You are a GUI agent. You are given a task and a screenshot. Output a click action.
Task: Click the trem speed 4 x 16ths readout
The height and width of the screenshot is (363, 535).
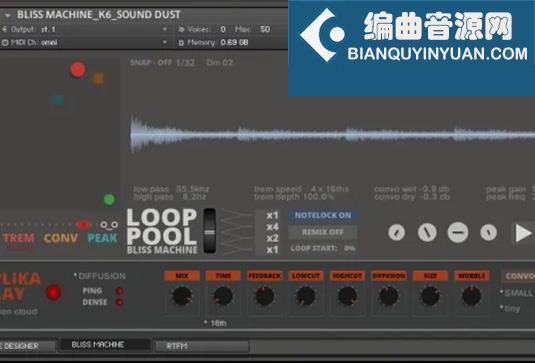click(x=301, y=189)
